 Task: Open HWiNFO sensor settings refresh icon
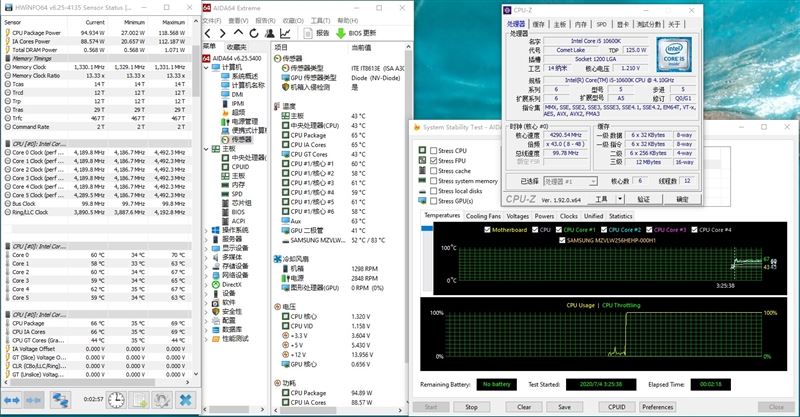(162, 400)
